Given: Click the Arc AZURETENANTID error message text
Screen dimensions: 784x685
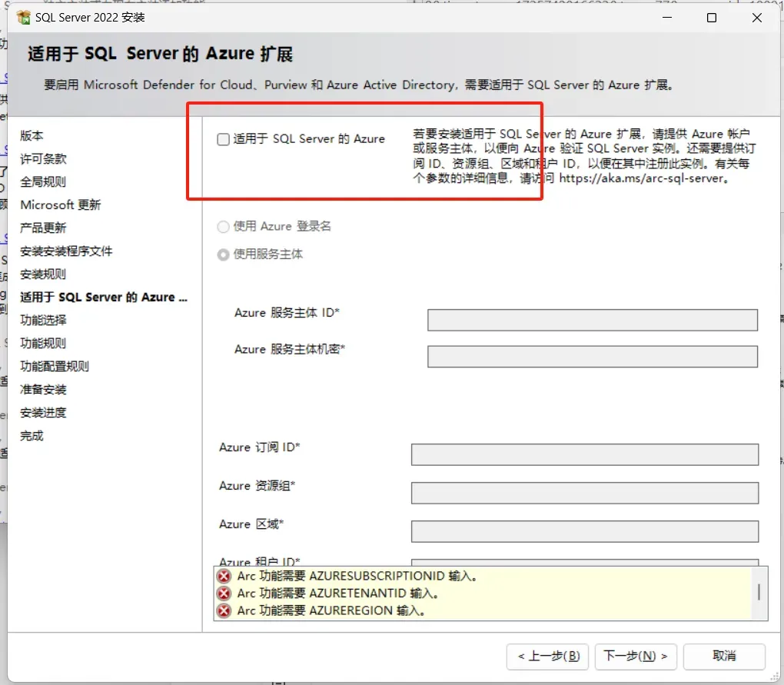Looking at the screenshot, I should [338, 594].
